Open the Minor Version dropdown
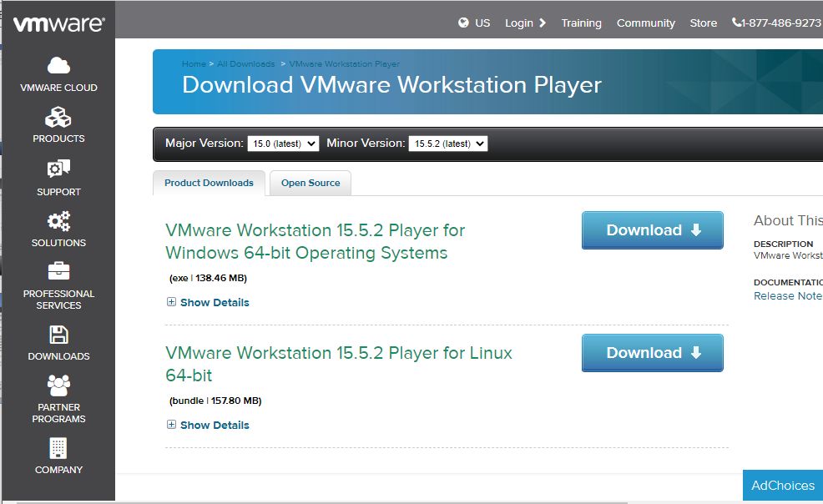823x504 pixels. [447, 144]
